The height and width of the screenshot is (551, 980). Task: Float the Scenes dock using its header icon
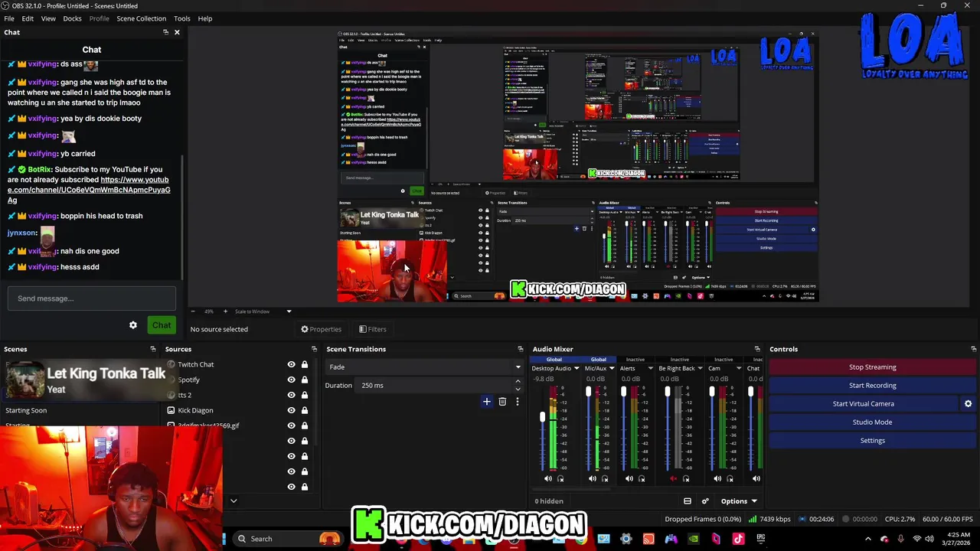(153, 349)
